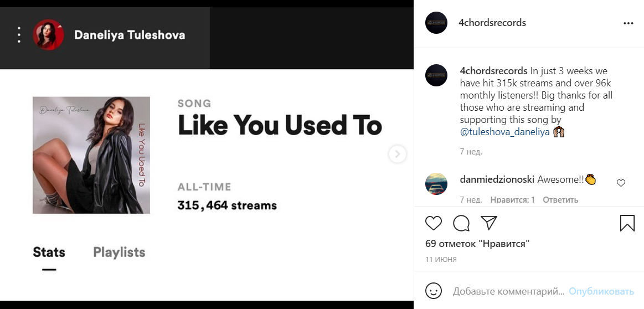This screenshot has width=644, height=309.
Task: Focus the add comment input field
Action: (x=508, y=291)
